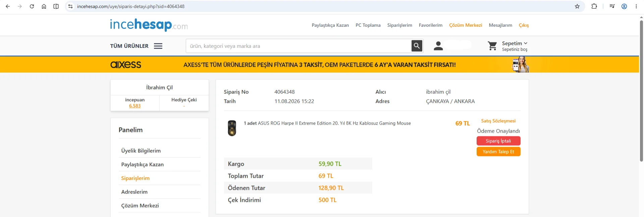
Task: Click the browser forward arrow
Action: [x=20, y=6]
